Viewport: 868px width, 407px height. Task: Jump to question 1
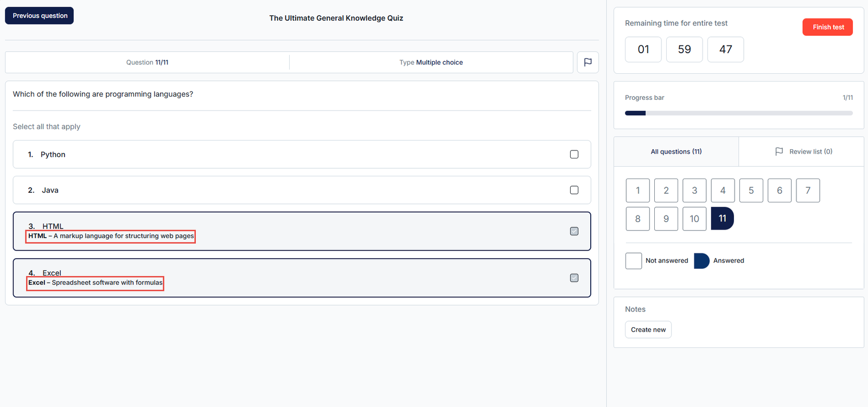(x=637, y=190)
